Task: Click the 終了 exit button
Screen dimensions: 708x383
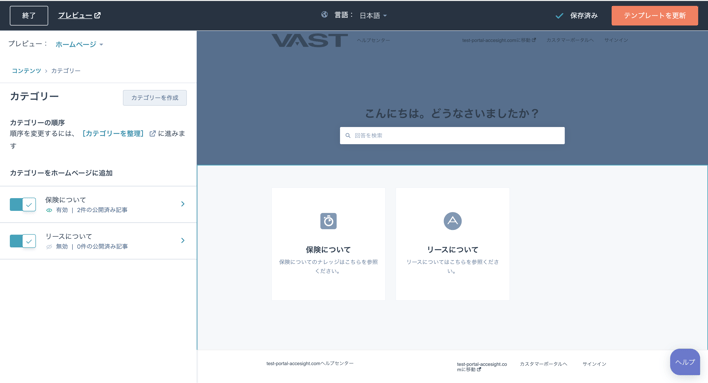Action: pos(29,15)
